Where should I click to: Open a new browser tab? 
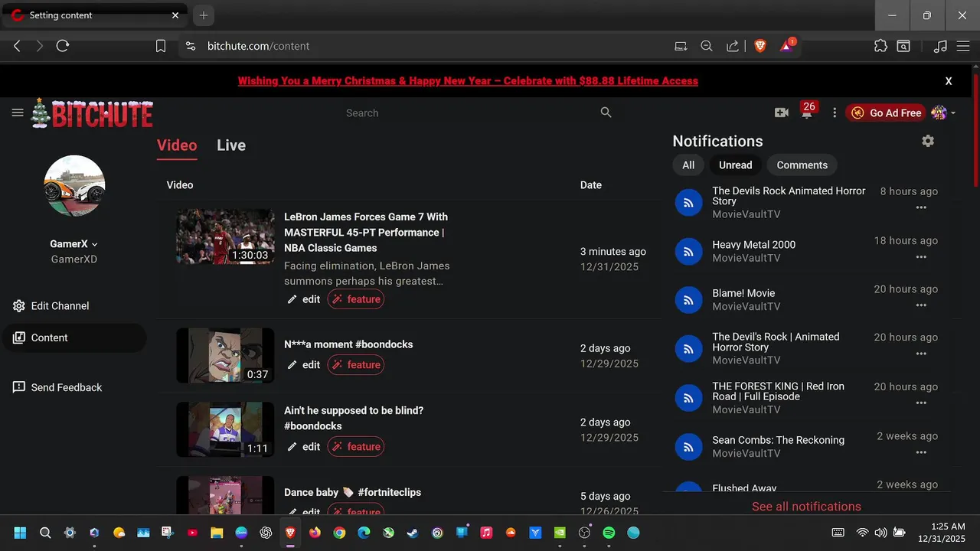(203, 15)
